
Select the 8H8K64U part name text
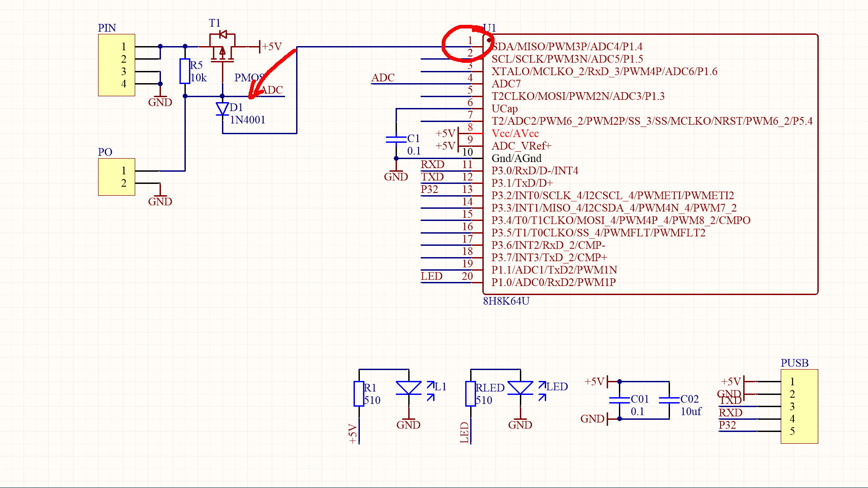point(506,301)
